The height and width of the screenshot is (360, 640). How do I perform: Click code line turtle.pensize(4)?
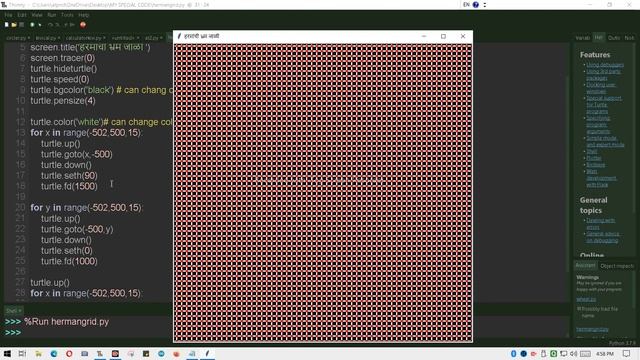click(63, 101)
